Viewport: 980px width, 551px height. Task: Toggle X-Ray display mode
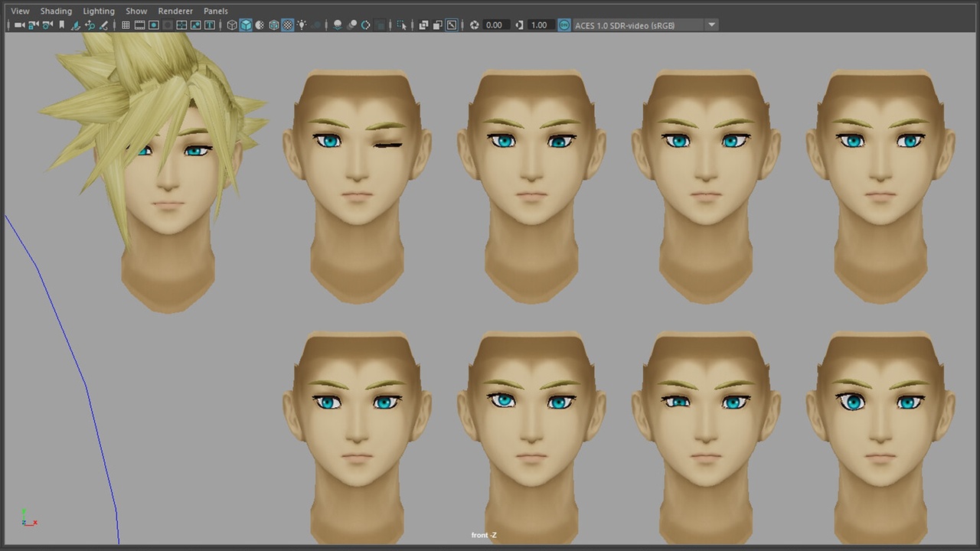[x=423, y=25]
